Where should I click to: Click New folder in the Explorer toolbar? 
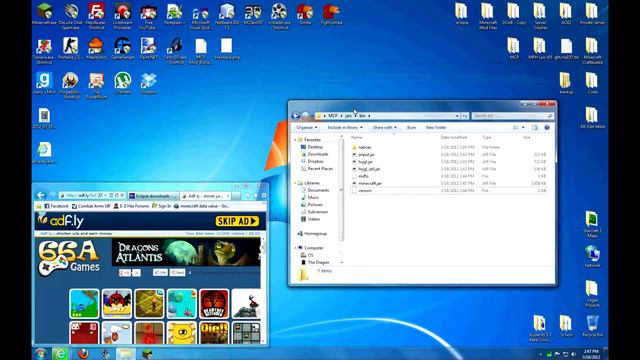point(436,128)
